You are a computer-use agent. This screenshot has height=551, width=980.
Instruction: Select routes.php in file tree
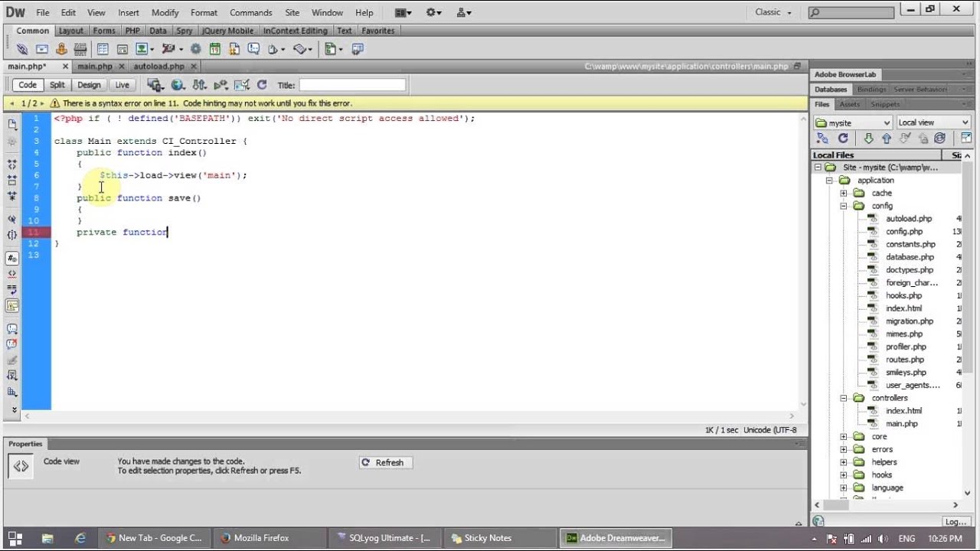click(905, 360)
